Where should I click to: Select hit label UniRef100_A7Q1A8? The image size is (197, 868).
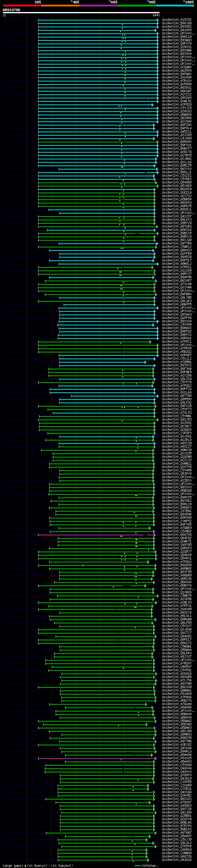(x=177, y=704)
